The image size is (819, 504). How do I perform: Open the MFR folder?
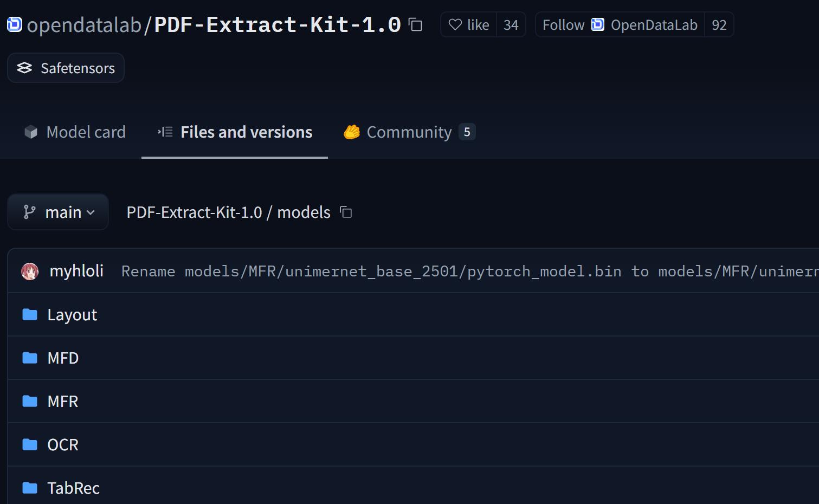point(63,402)
